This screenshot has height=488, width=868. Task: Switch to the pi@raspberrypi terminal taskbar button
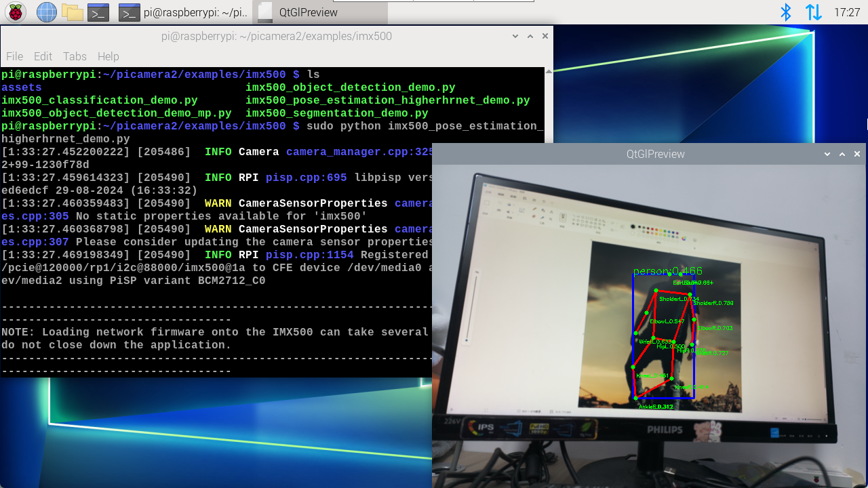[x=183, y=12]
